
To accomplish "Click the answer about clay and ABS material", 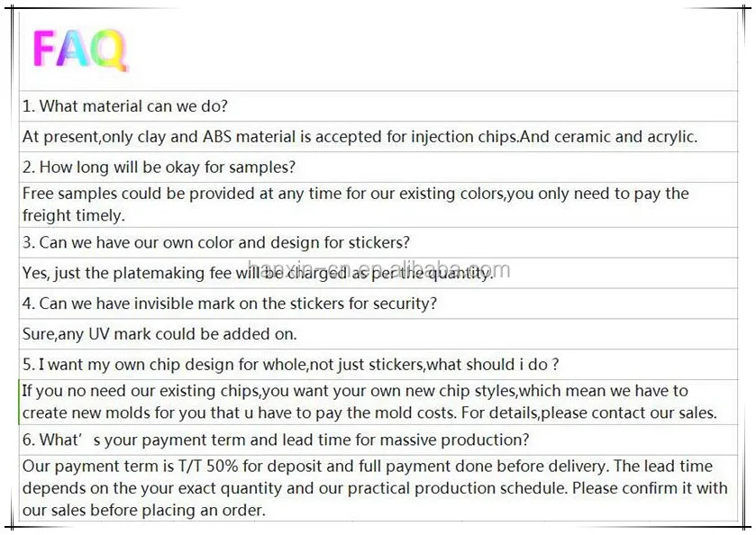I will coord(359,137).
